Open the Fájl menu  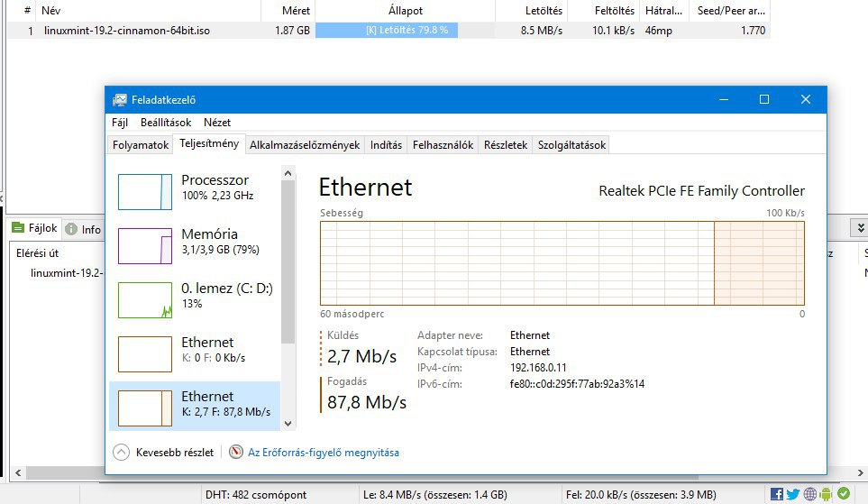pos(120,123)
